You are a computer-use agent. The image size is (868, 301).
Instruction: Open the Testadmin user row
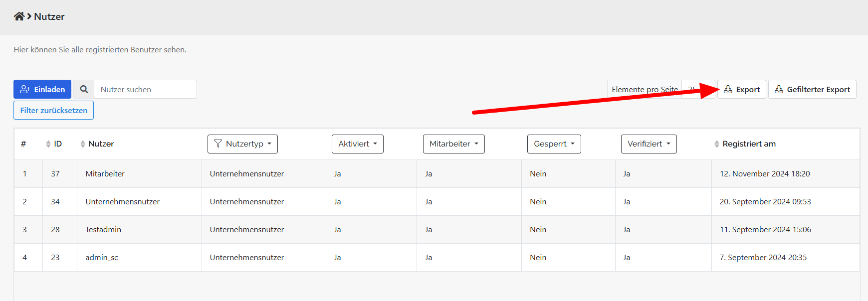click(103, 230)
